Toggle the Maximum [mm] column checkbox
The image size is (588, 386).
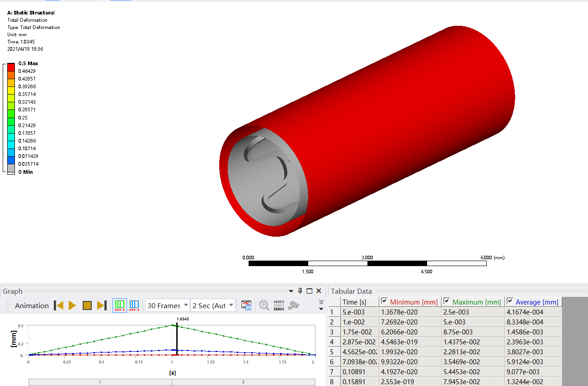(447, 301)
